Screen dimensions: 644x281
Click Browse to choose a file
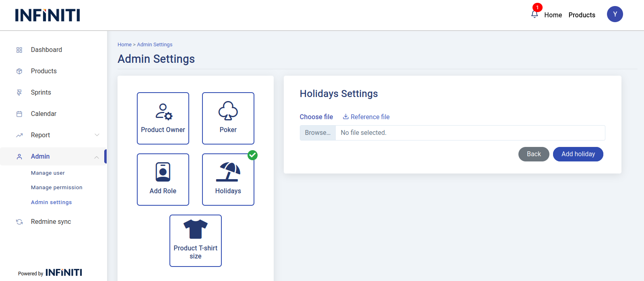(318, 133)
